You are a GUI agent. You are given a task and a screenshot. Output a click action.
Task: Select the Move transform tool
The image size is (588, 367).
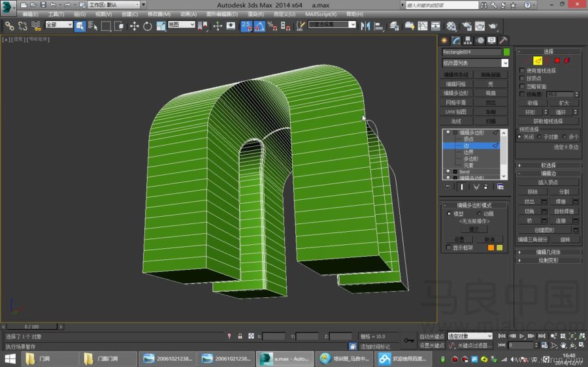135,26
